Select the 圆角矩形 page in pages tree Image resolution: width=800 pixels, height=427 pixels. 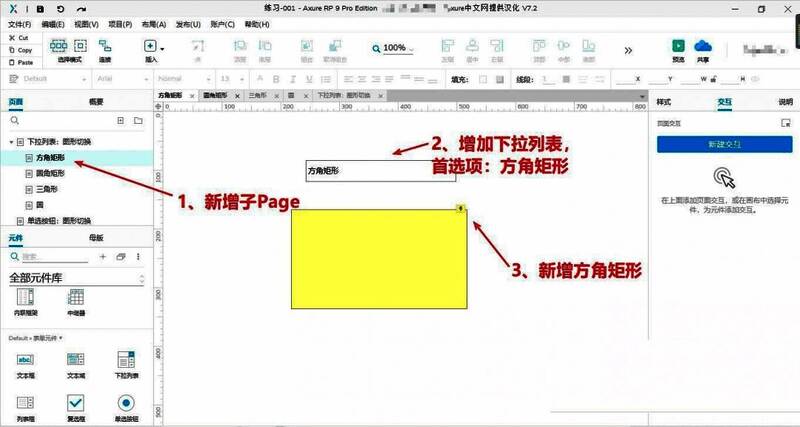[x=50, y=173]
